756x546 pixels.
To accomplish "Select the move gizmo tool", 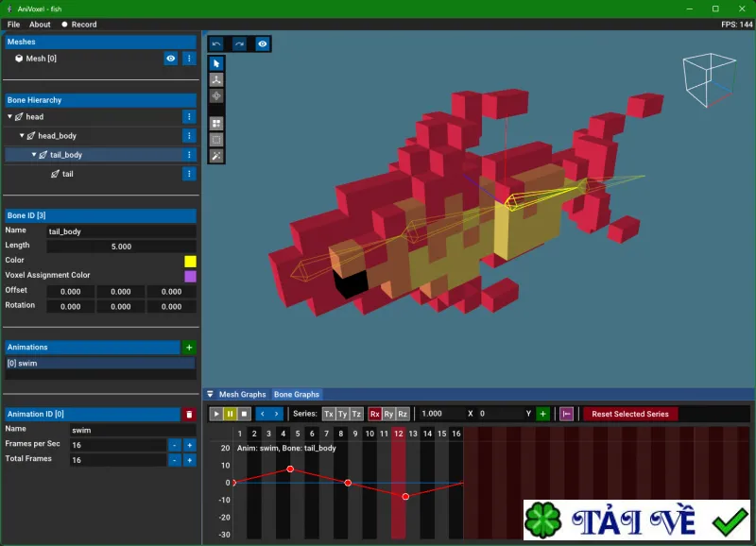I will (x=216, y=96).
